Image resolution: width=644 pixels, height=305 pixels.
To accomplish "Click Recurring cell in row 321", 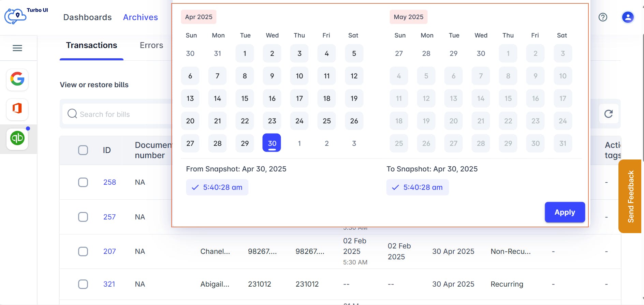I will [507, 284].
